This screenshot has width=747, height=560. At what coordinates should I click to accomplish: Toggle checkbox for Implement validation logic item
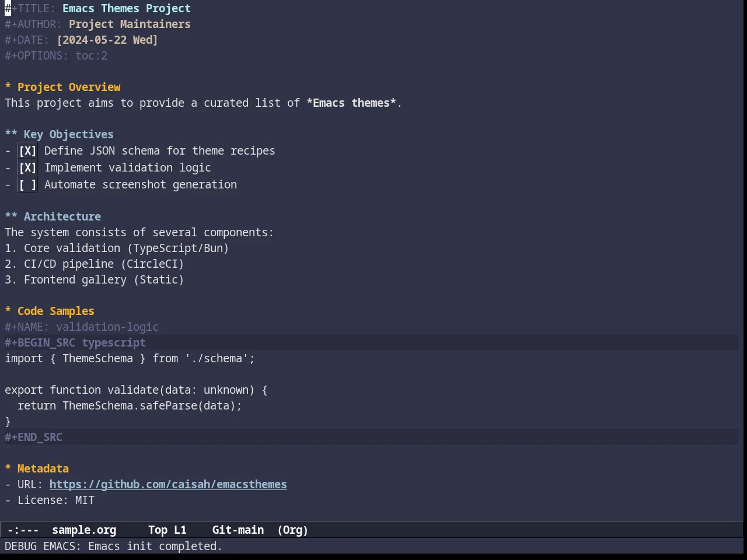click(x=27, y=168)
